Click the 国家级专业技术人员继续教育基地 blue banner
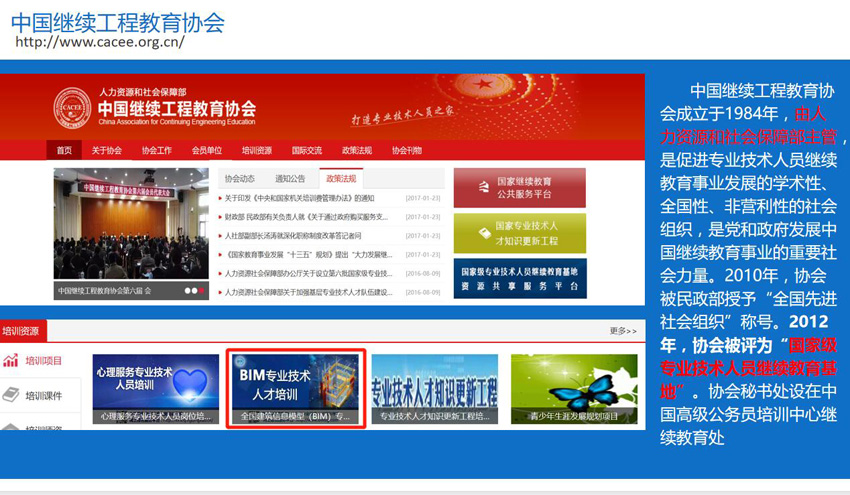The image size is (850, 495). click(x=519, y=279)
